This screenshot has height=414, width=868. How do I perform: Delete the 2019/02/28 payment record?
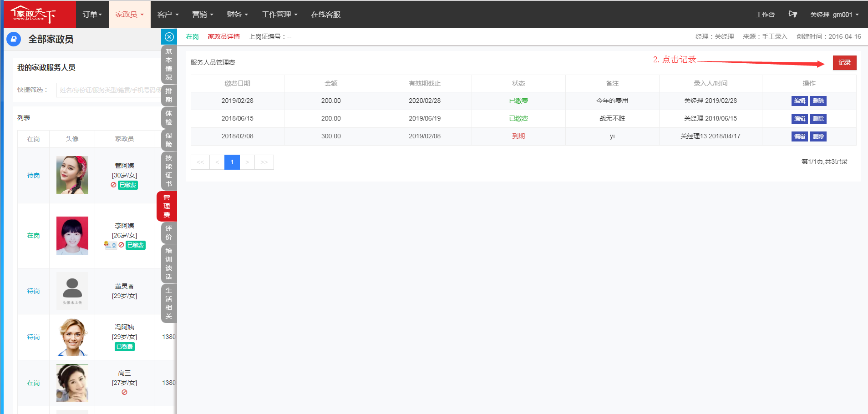coord(818,101)
